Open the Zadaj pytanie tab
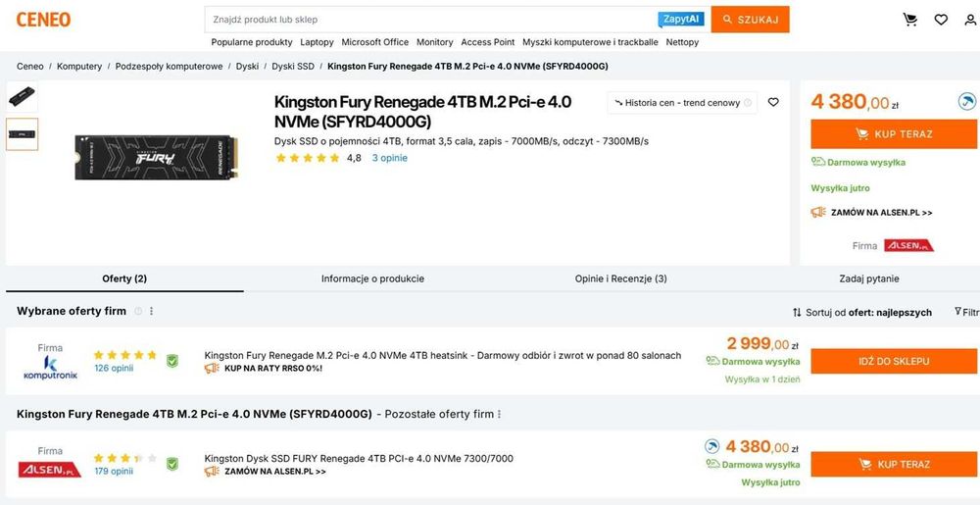The width and height of the screenshot is (980, 505). coord(868,278)
